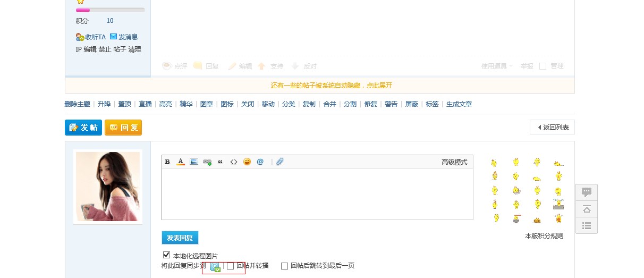Submit with 发表回复 button

[x=180, y=238]
